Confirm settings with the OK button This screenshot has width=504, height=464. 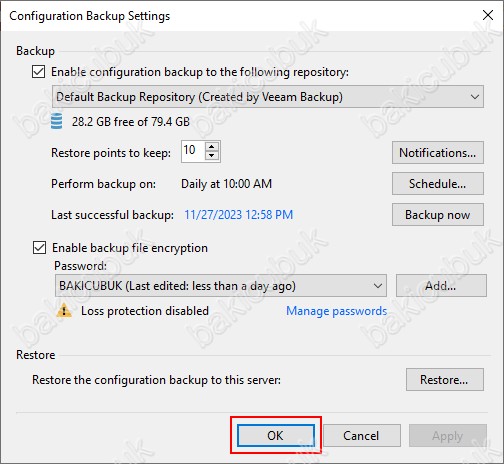pyautogui.click(x=276, y=435)
